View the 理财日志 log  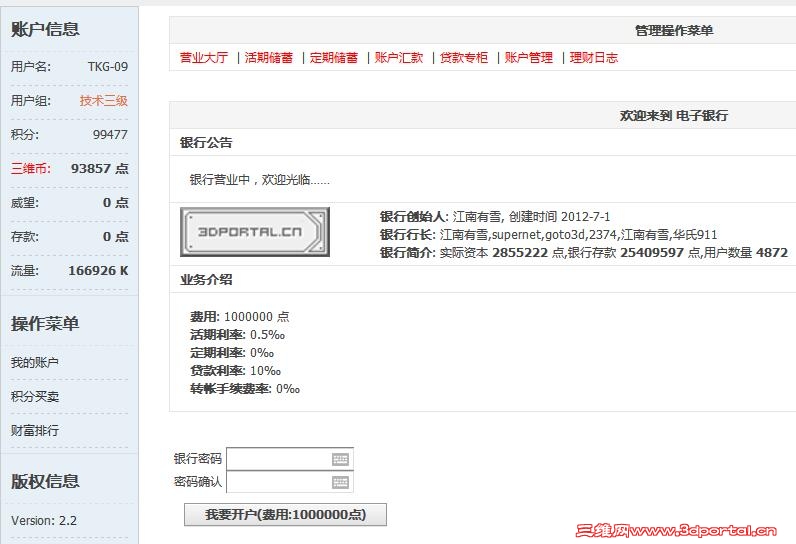593,57
